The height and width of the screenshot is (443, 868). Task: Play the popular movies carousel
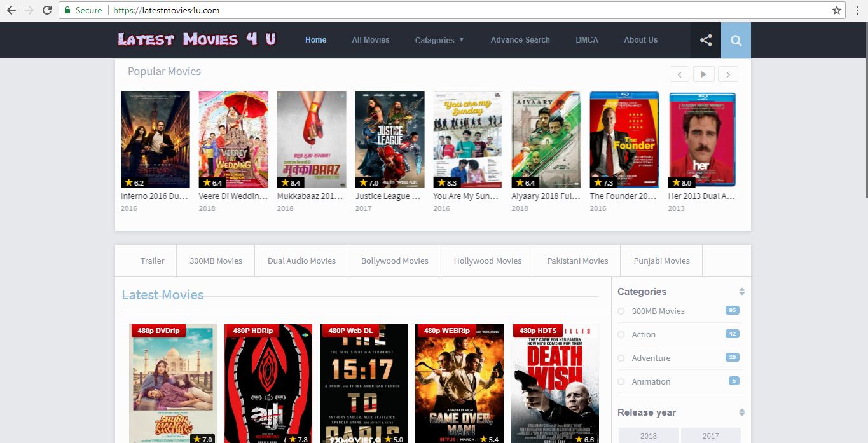pyautogui.click(x=703, y=74)
